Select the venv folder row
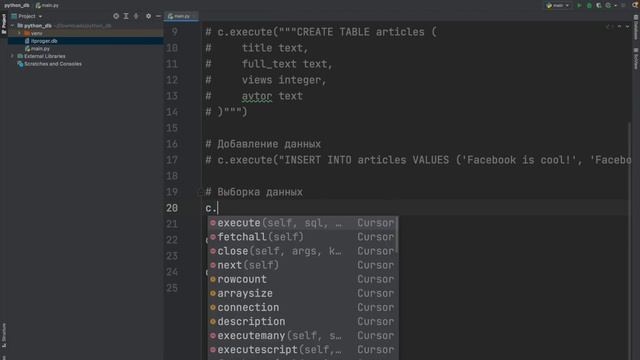This screenshot has height=360, width=640. click(86, 33)
